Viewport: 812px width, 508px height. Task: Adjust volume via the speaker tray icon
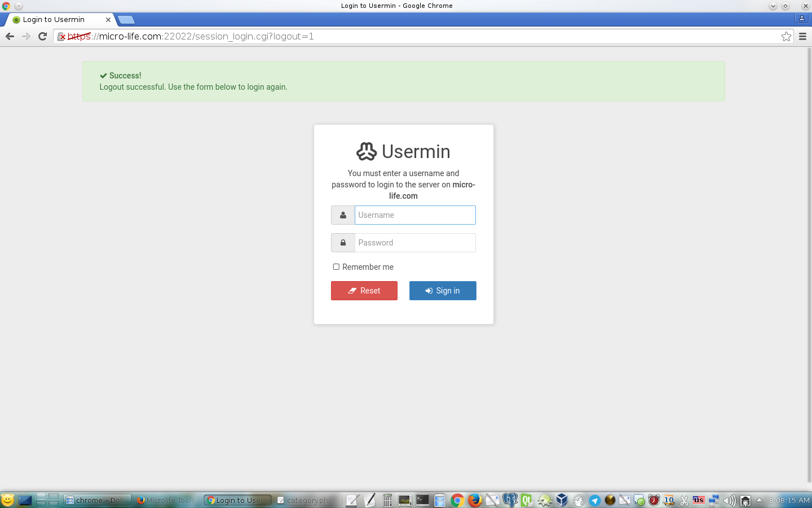point(730,500)
